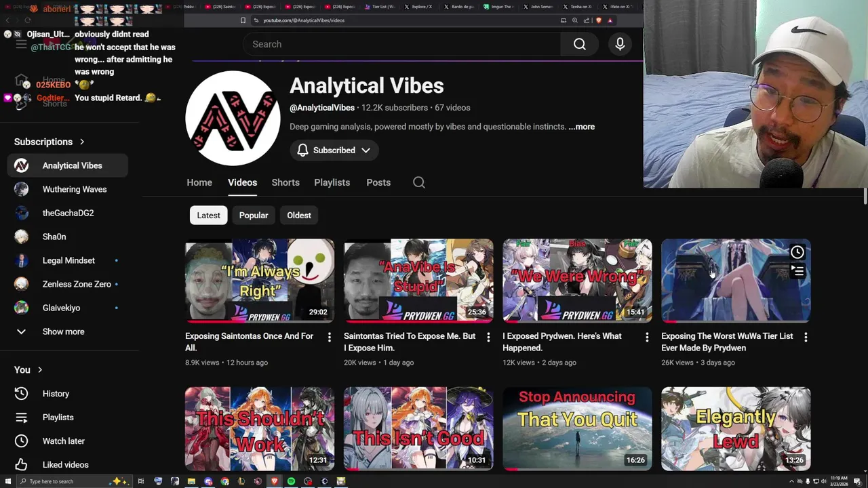
Task: Click the share icon in address bar
Action: coord(587,20)
